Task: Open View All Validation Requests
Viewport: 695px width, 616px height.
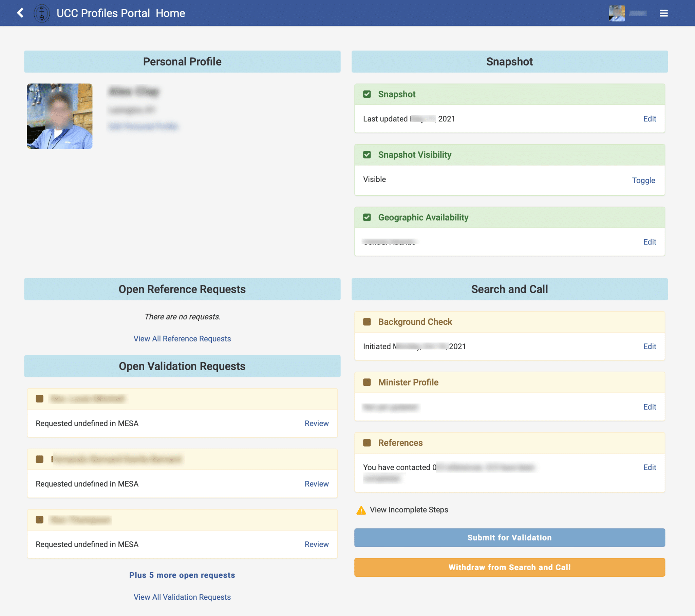Action: [x=182, y=597]
